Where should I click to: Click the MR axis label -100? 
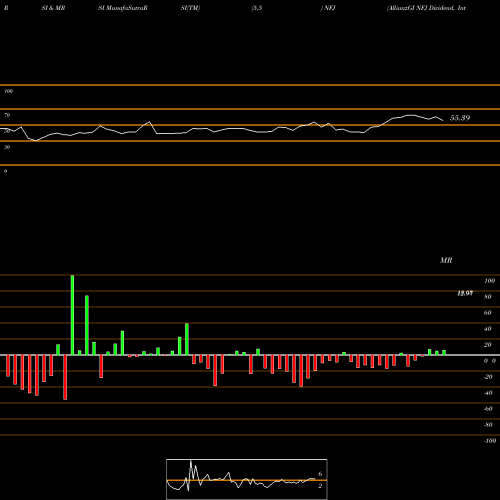[x=490, y=441]
